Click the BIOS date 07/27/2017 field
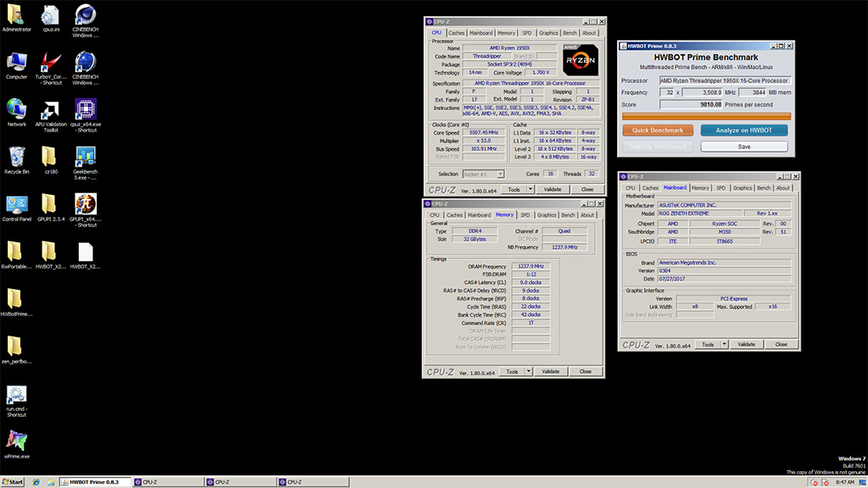 point(724,279)
